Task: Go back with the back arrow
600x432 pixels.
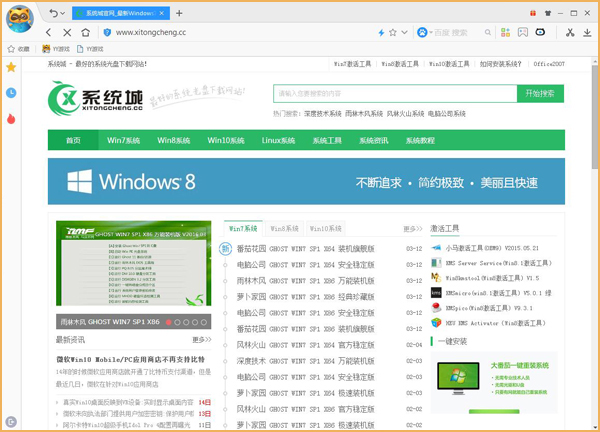Action: click(x=48, y=33)
